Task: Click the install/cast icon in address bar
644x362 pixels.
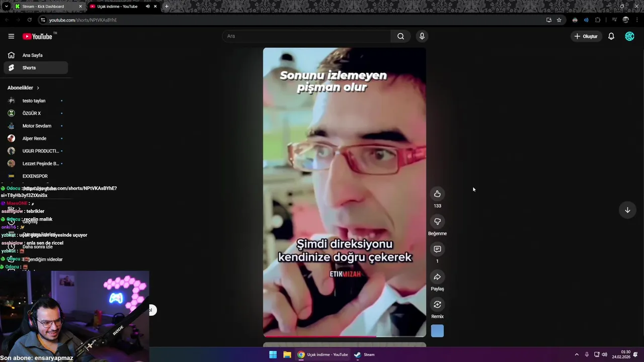Action: click(548, 20)
